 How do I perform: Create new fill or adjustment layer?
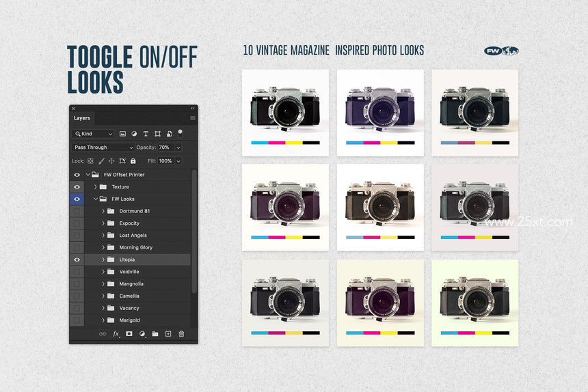[142, 334]
